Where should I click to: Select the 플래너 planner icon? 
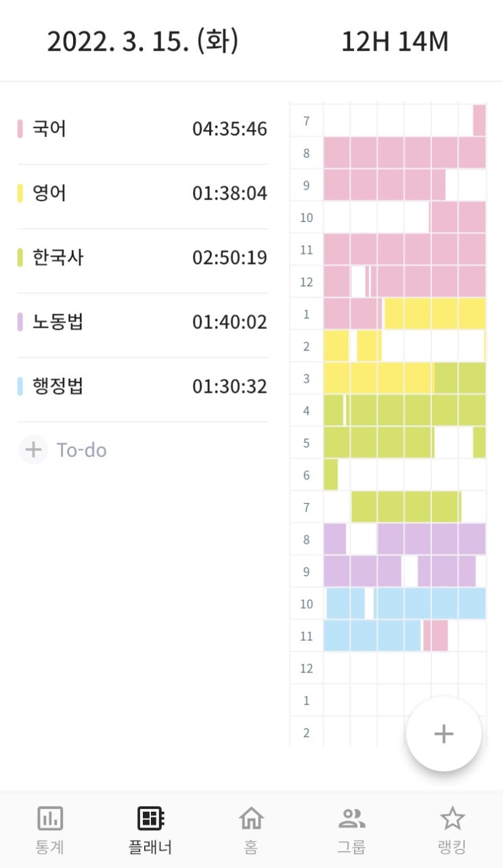pyautogui.click(x=150, y=819)
